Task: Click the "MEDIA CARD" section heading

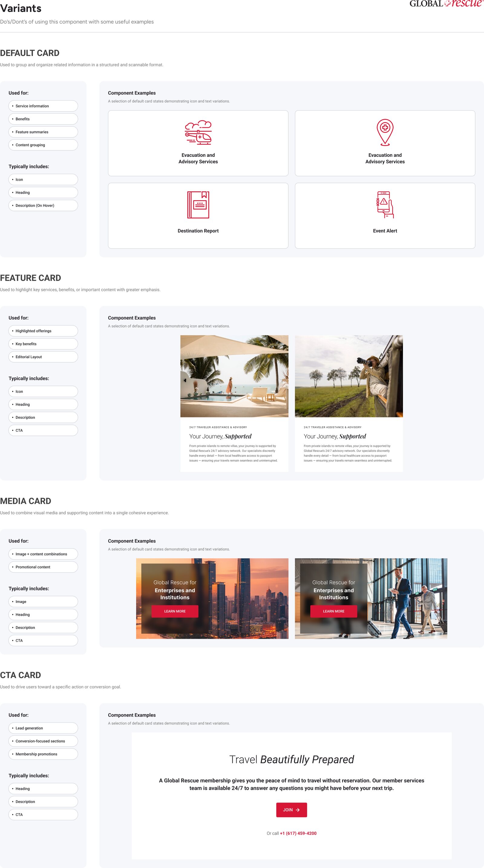Action: pyautogui.click(x=26, y=501)
